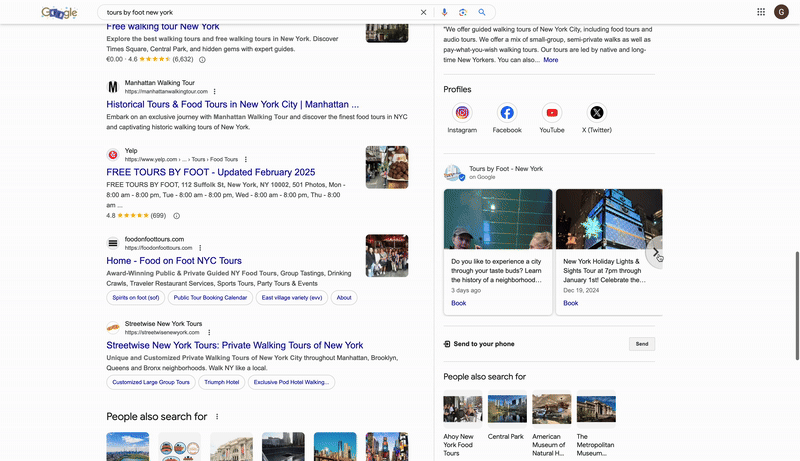This screenshot has width=800, height=461.
Task: Open the Central Park related search thumbnail
Action: (x=506, y=409)
